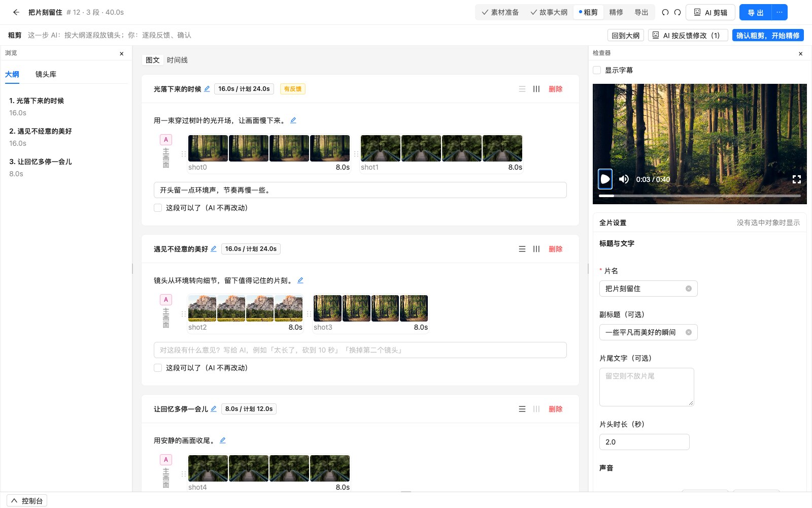Click AI 按反馈修改 (1) button
The width and height of the screenshot is (812, 508).
coord(688,35)
